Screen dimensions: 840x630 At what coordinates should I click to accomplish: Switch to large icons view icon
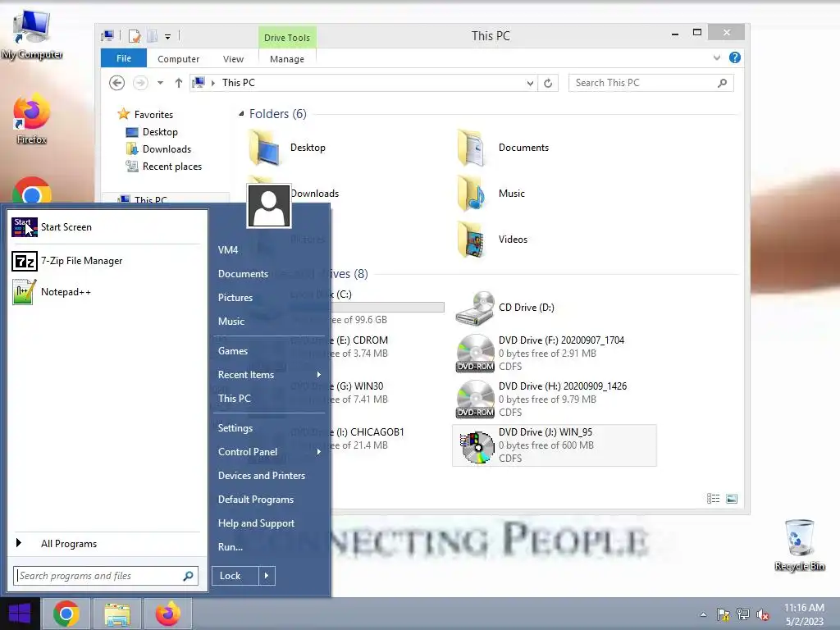(x=731, y=499)
